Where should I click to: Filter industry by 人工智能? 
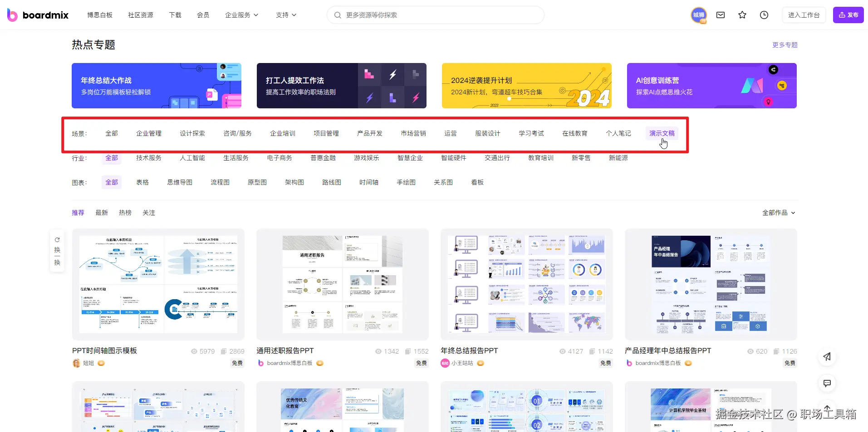tap(192, 157)
